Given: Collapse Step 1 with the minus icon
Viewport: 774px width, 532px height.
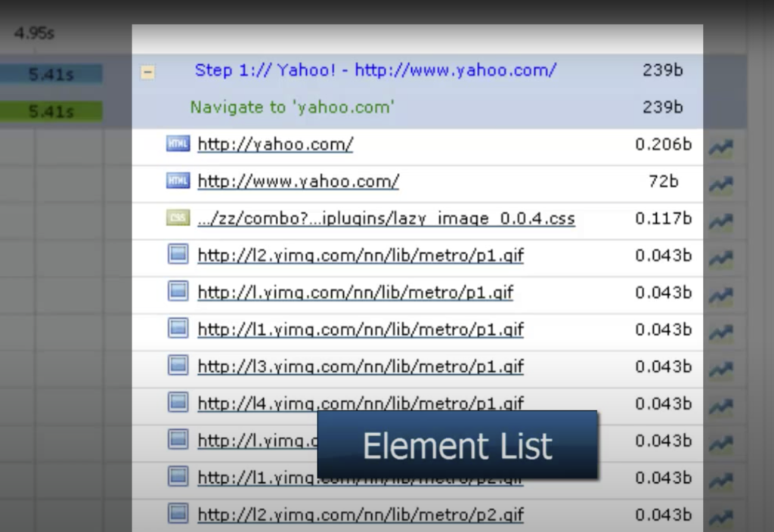Looking at the screenshot, I should (x=147, y=73).
